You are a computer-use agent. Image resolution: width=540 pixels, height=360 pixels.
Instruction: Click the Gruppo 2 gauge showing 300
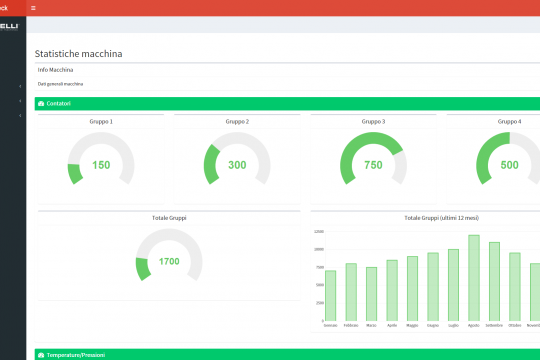pyautogui.click(x=237, y=159)
